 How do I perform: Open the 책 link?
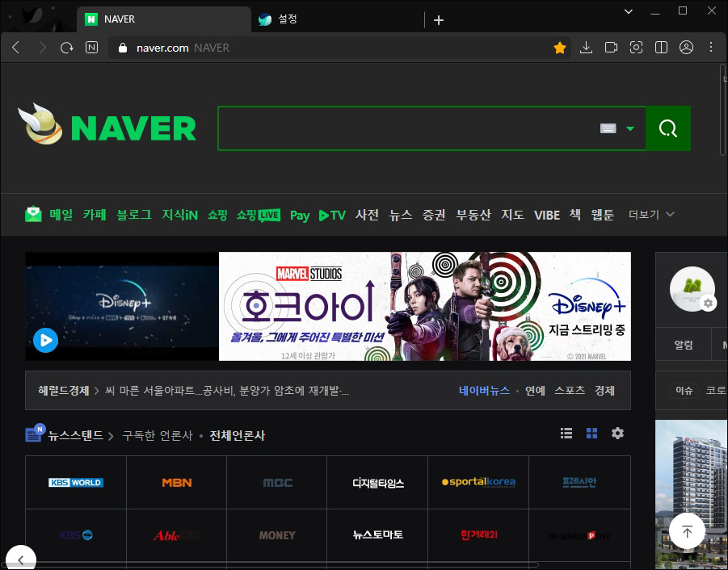coord(574,215)
